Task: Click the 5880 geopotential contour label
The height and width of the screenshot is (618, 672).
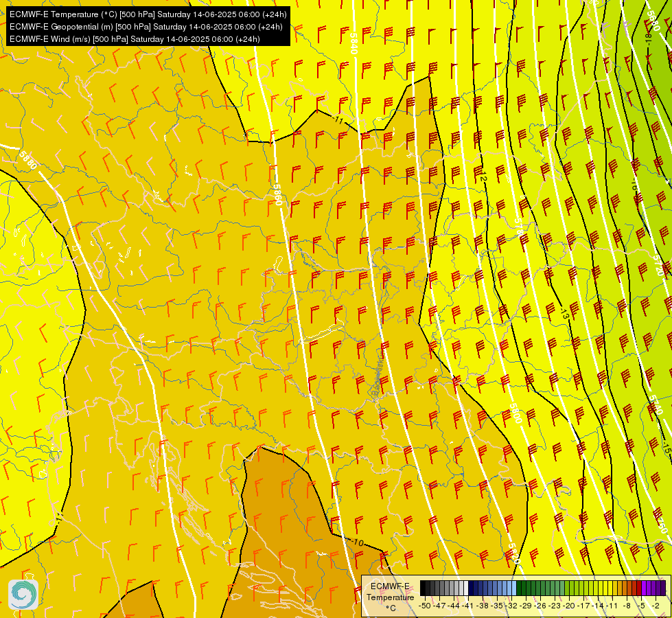Action: click(28, 159)
